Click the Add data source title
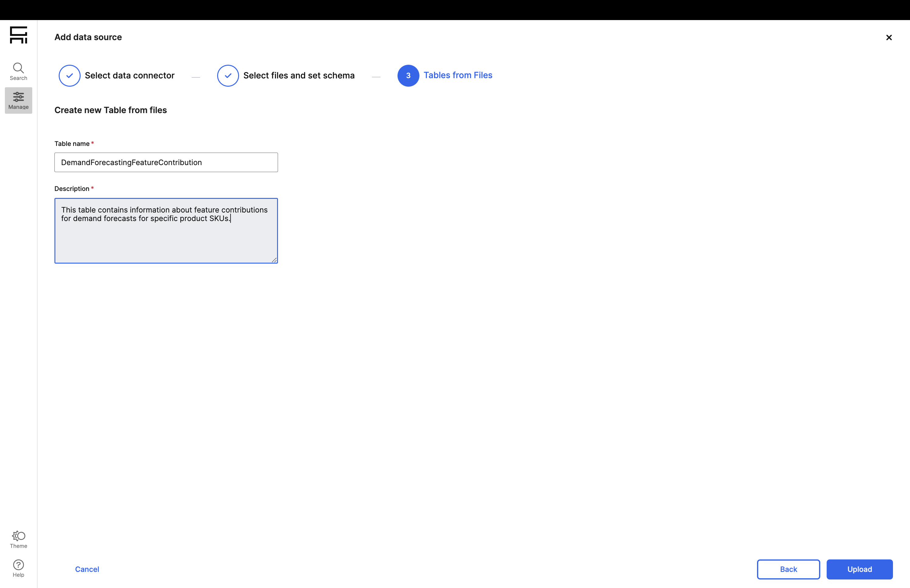 tap(88, 37)
